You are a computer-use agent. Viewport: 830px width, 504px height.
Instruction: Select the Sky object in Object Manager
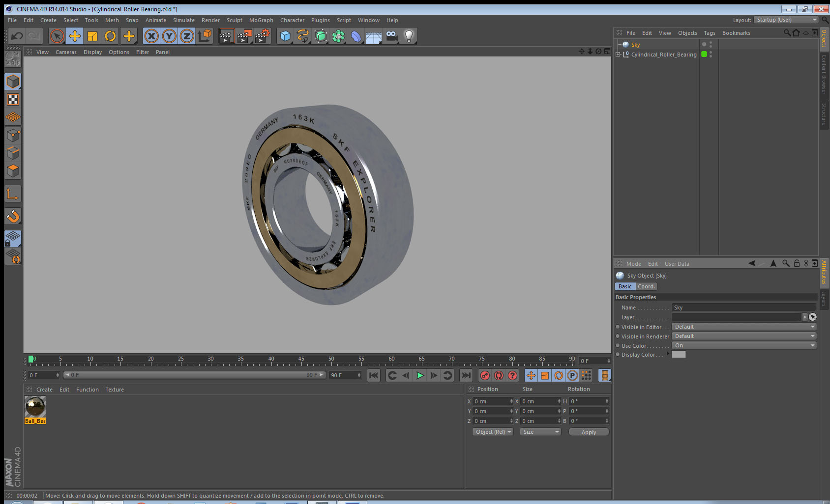(635, 45)
